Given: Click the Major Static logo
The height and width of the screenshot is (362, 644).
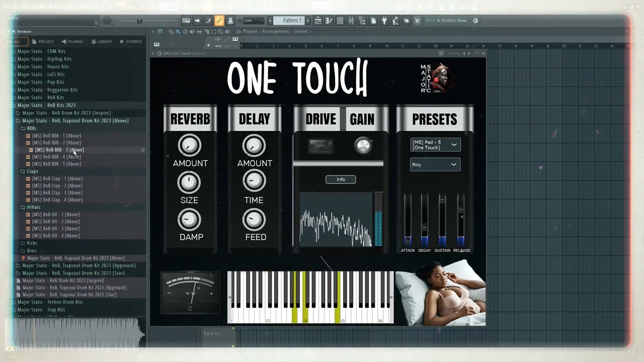Looking at the screenshot, I should pyautogui.click(x=437, y=78).
